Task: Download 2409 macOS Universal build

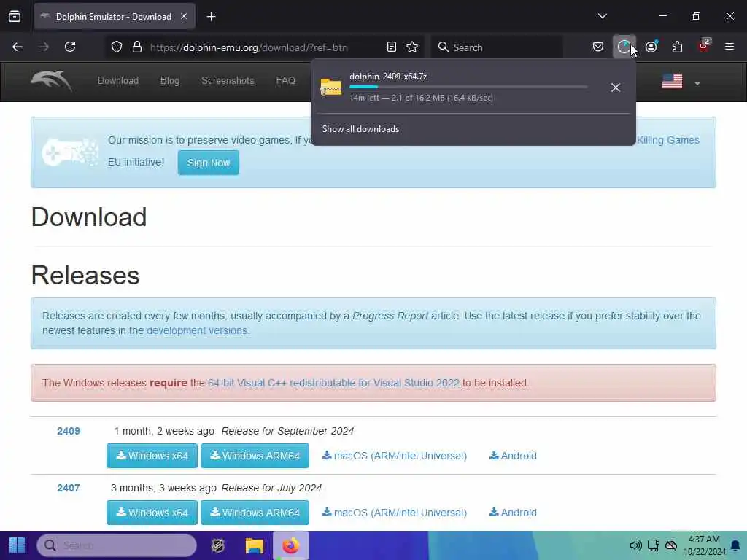Action: click(x=395, y=456)
